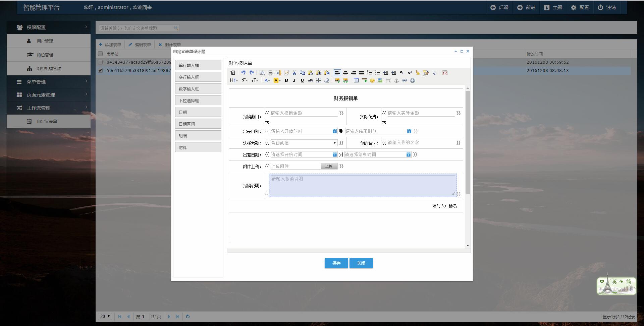Image resolution: width=644 pixels, height=326 pixels.
Task: Click the superscript icon
Action: pos(410,73)
